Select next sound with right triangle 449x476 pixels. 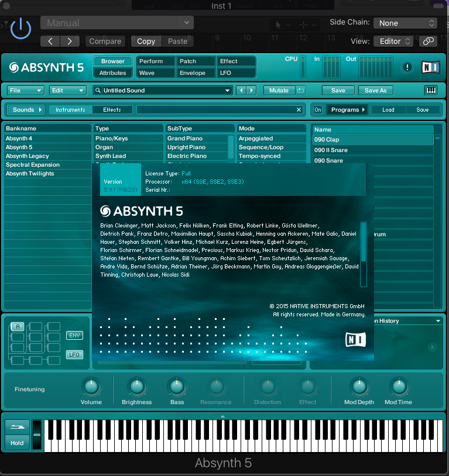point(251,91)
